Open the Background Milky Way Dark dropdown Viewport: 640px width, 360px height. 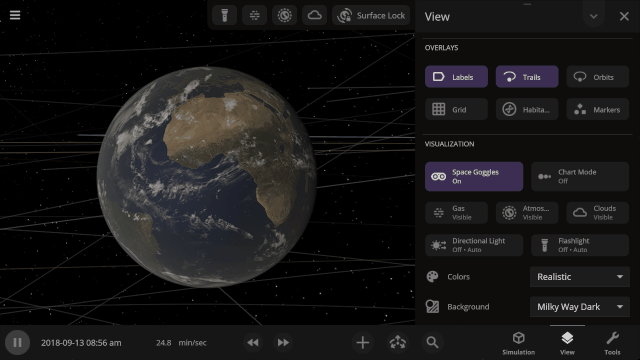click(580, 307)
